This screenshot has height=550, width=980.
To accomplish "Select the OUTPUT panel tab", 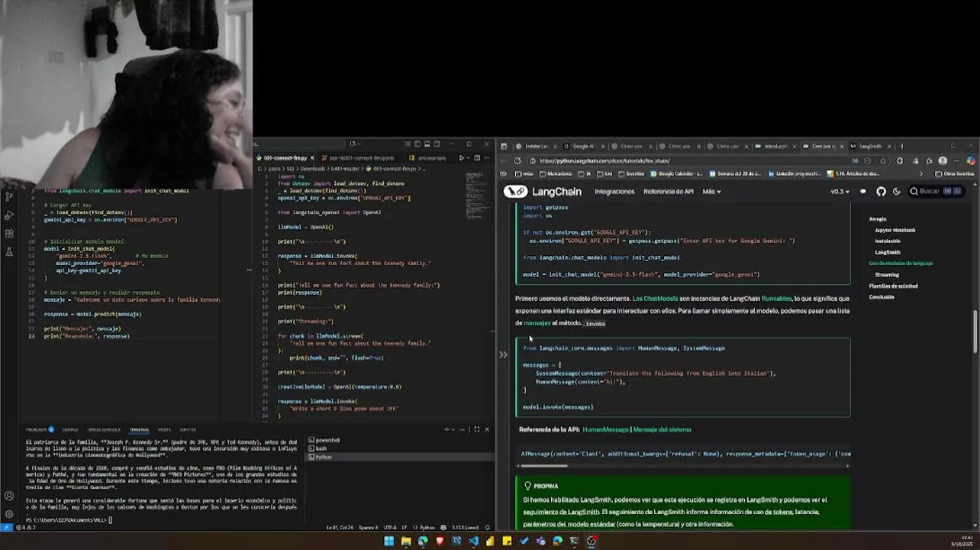I will coord(70,429).
